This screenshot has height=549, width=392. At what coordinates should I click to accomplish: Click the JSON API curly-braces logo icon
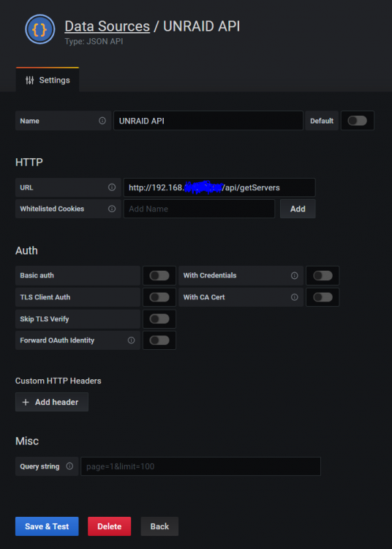coord(40,29)
